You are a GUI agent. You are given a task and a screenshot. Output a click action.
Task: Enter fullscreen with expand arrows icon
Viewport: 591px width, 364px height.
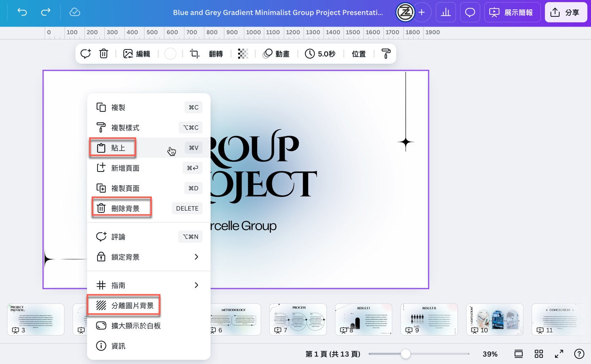tap(559, 354)
